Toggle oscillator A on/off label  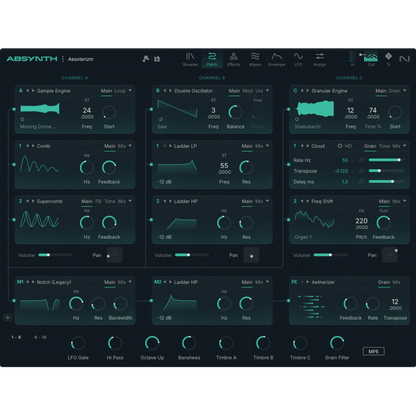point(21,91)
